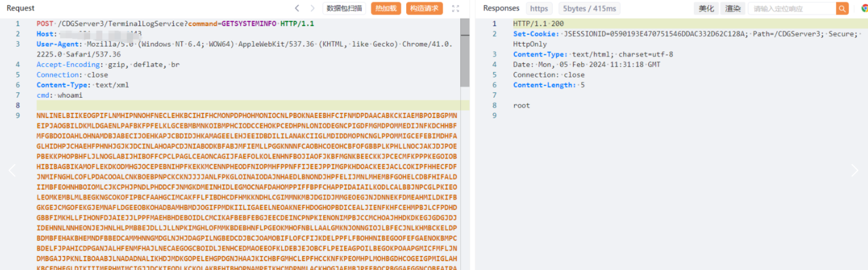Image resolution: width=868 pixels, height=270 pixels.
Task: Click the request editor vertical scrollbar
Action: [465, 52]
